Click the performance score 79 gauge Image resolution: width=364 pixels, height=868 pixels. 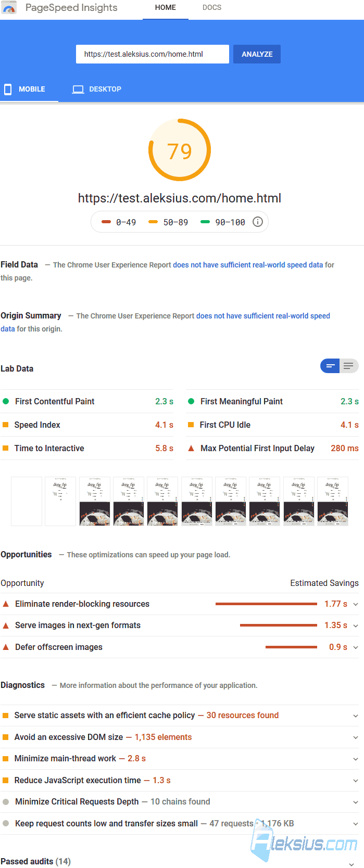pos(180,150)
